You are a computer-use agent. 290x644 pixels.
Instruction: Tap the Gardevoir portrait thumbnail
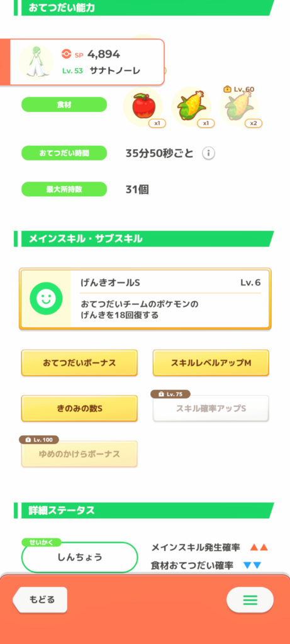[x=36, y=62]
